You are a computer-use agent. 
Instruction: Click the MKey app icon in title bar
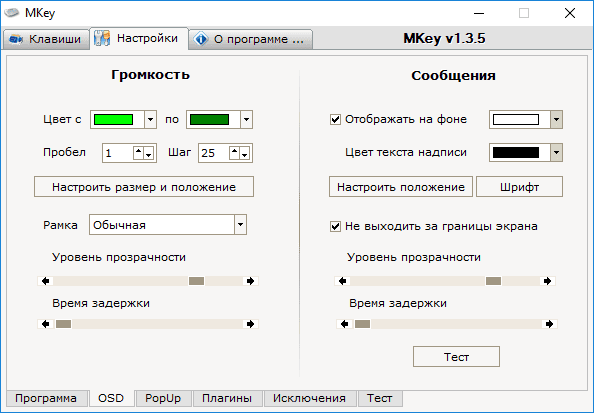pyautogui.click(x=11, y=13)
